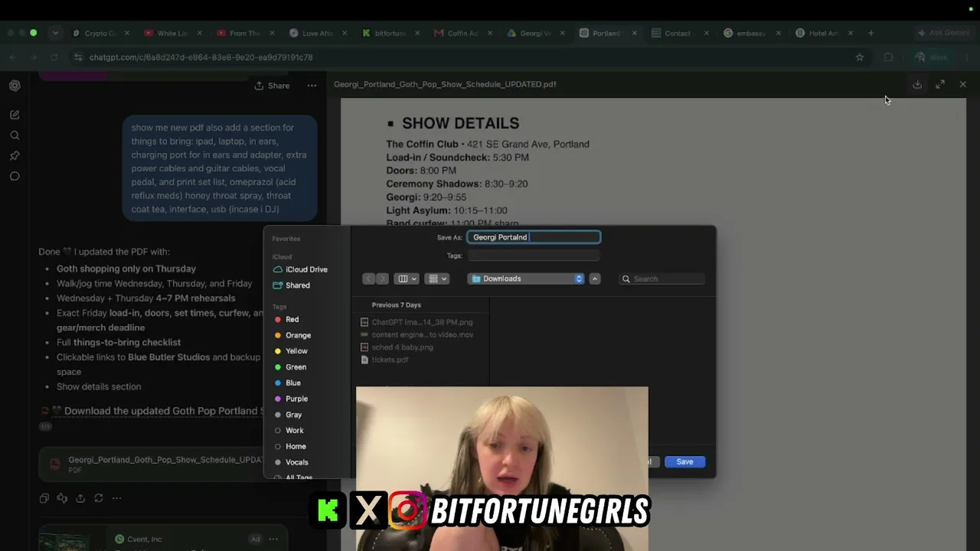This screenshot has width=980, height=551.
Task: Bookmark this page with the star icon
Action: 860,57
